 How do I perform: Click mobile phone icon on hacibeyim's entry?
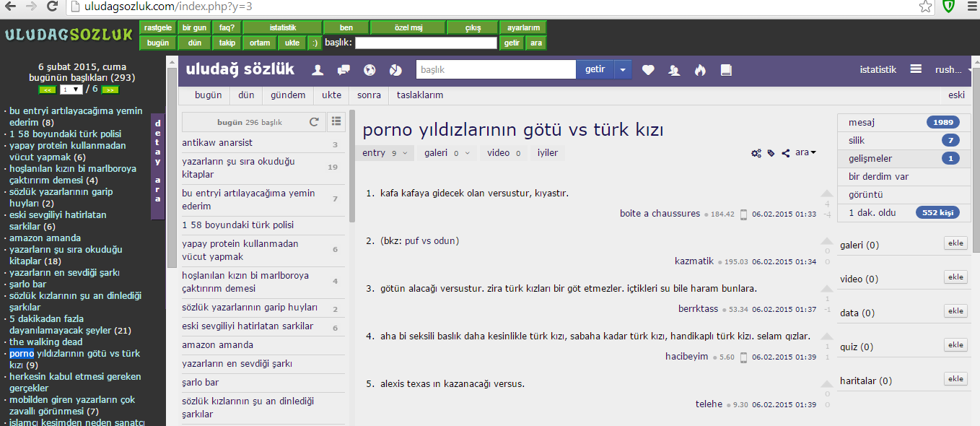(743, 357)
